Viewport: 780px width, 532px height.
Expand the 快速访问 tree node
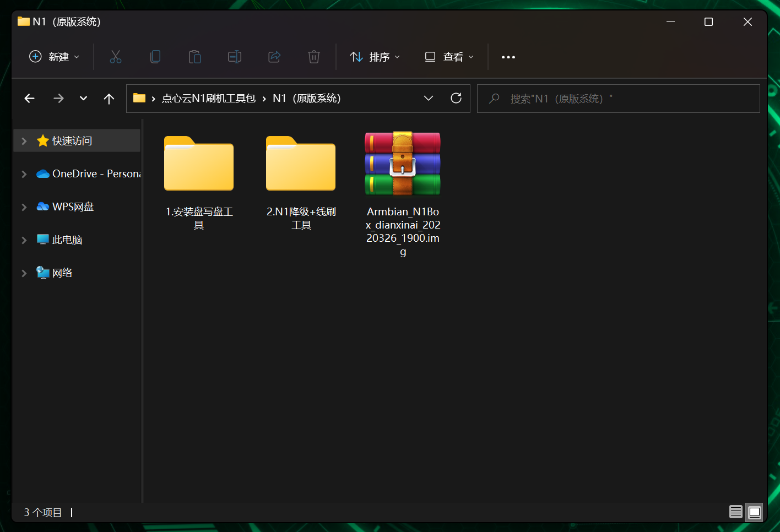click(24, 141)
